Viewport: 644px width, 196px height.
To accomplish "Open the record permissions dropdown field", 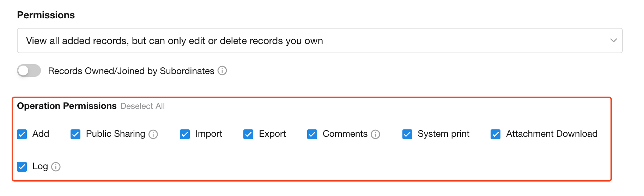I will (320, 41).
